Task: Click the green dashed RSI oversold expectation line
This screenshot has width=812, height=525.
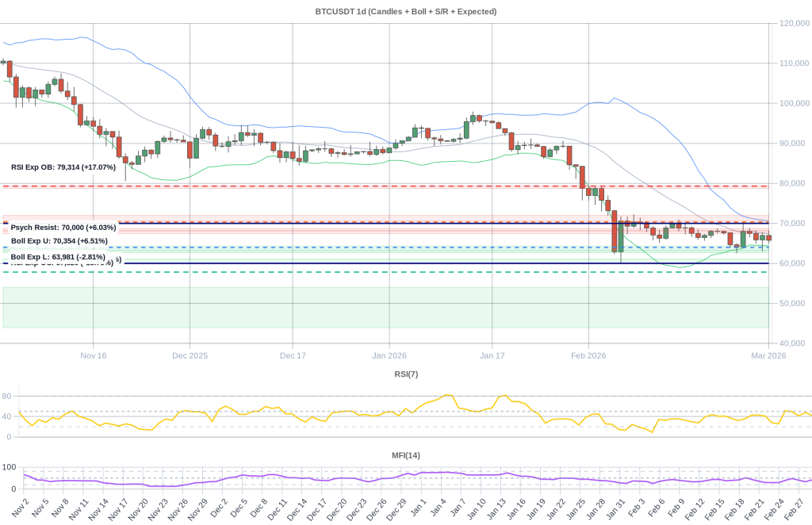Action: (317, 272)
